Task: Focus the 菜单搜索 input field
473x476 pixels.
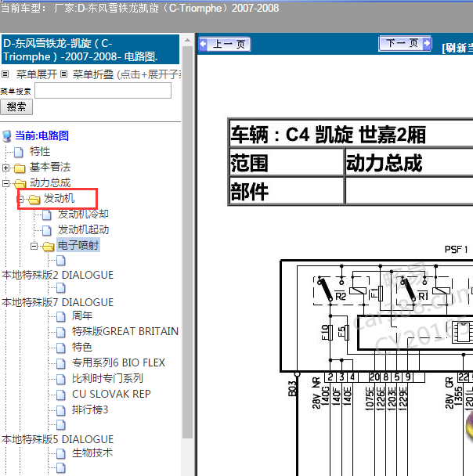Action: (x=103, y=91)
